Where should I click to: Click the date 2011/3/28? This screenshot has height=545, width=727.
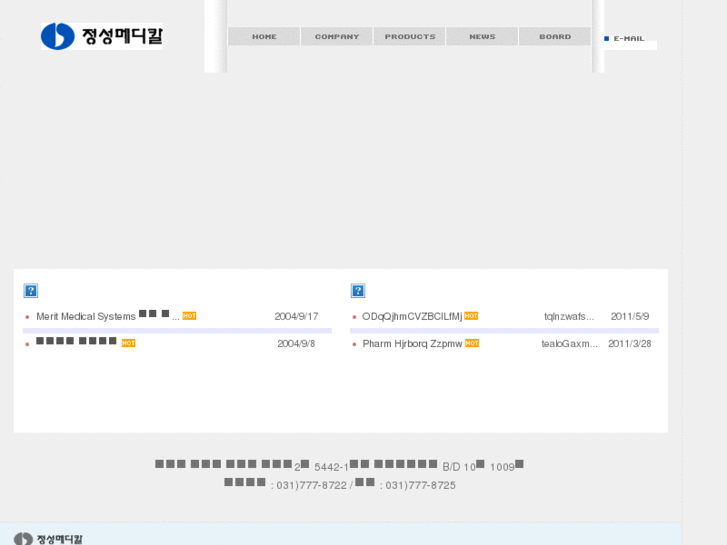point(630,344)
